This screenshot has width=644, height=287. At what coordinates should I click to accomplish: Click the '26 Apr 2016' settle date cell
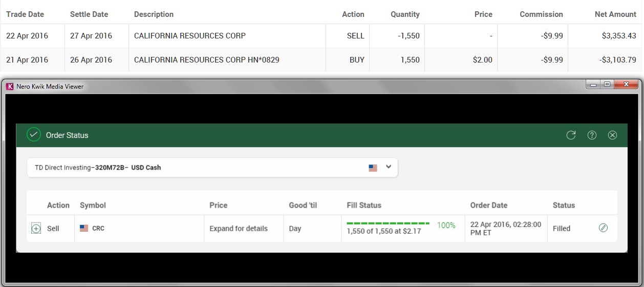pos(91,60)
